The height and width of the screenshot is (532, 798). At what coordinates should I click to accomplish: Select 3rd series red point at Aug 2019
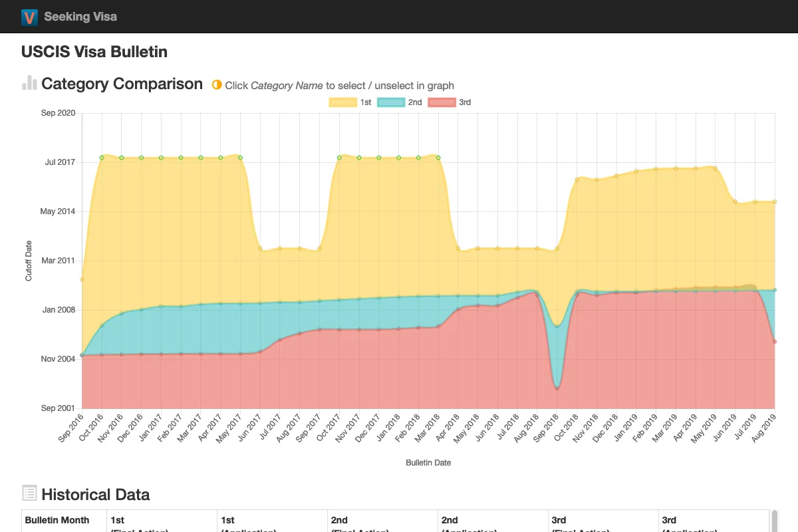(x=775, y=342)
